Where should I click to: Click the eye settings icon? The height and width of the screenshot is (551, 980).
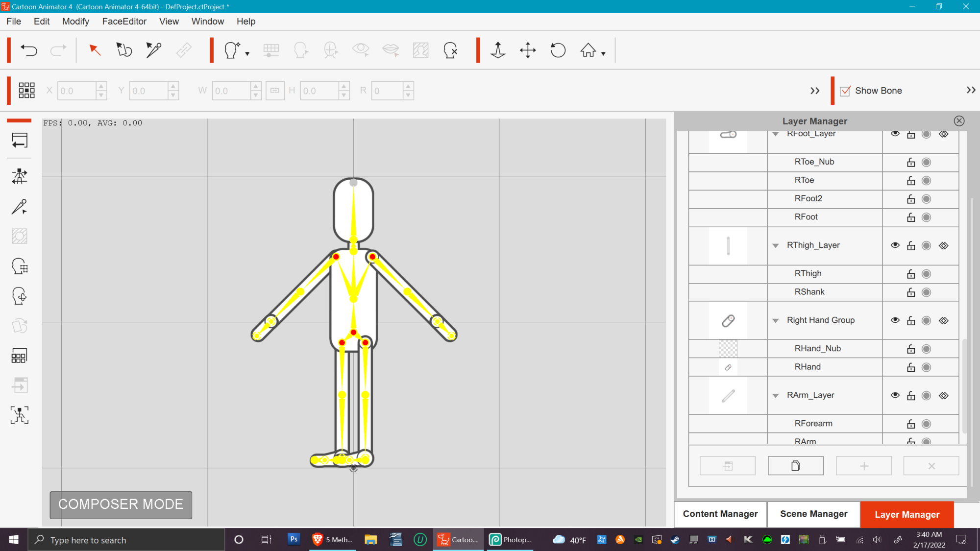(x=361, y=50)
